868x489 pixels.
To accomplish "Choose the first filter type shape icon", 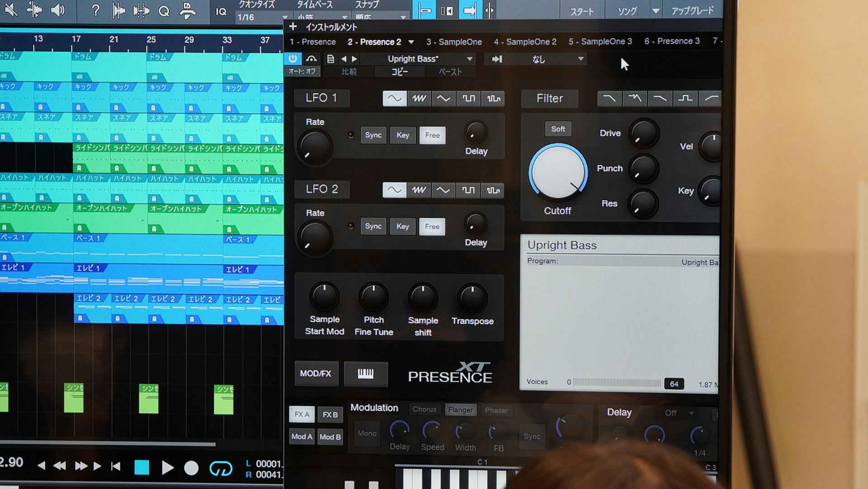I will 609,98.
